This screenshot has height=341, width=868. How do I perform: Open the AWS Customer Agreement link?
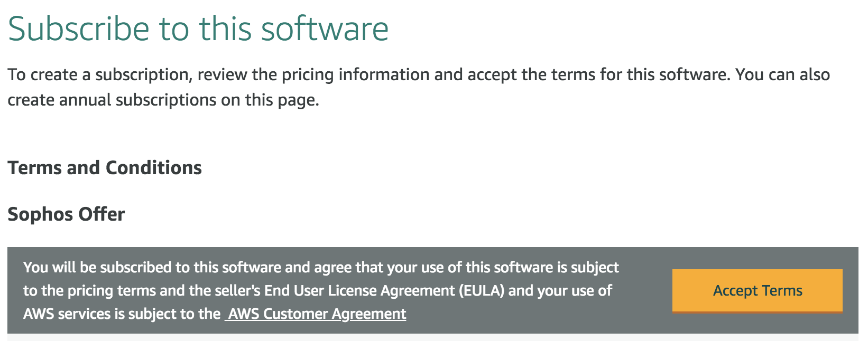point(316,314)
